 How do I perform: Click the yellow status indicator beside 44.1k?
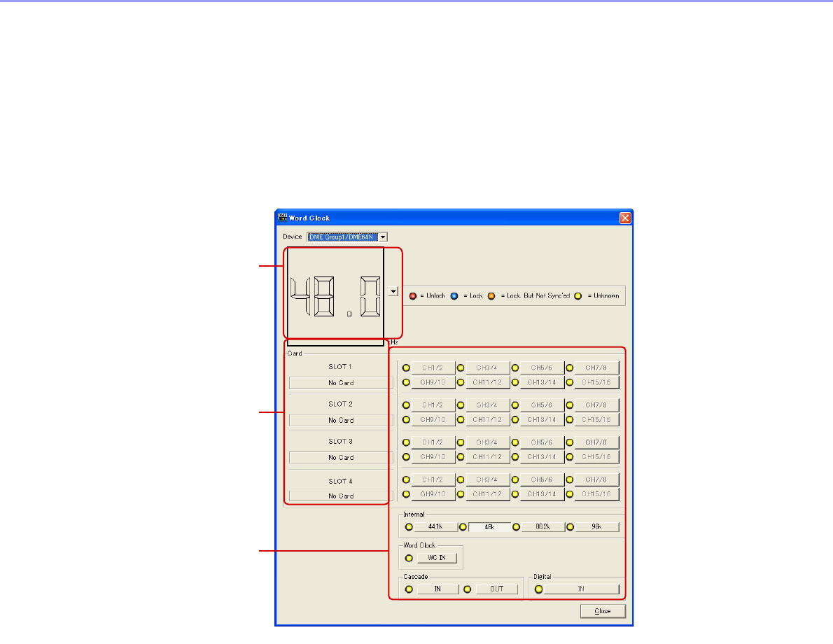coord(409,527)
